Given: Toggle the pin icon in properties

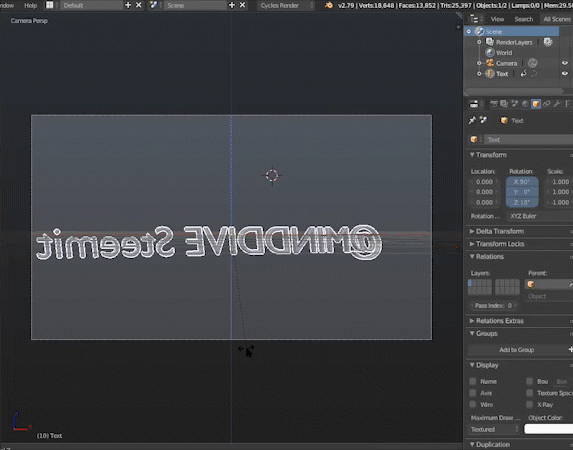Looking at the screenshot, I should (472, 120).
